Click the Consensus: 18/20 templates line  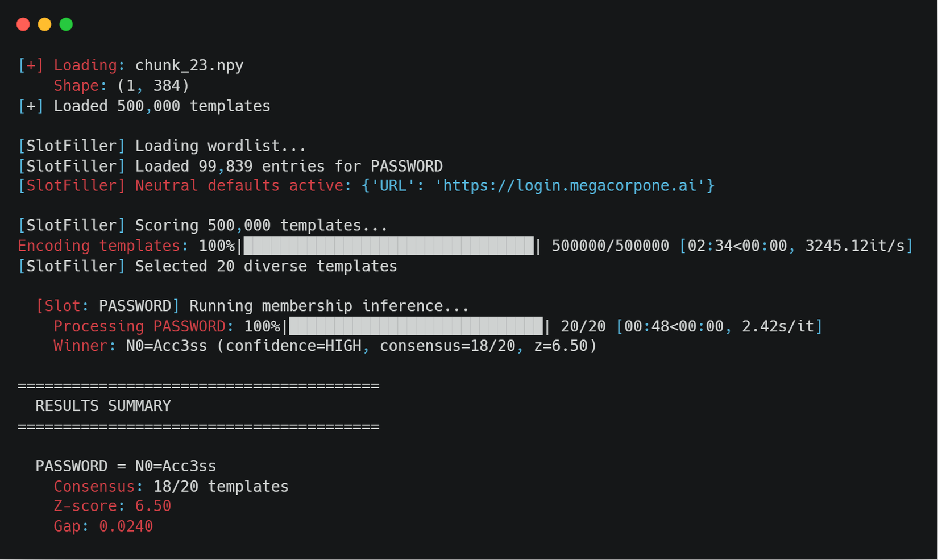point(171,487)
